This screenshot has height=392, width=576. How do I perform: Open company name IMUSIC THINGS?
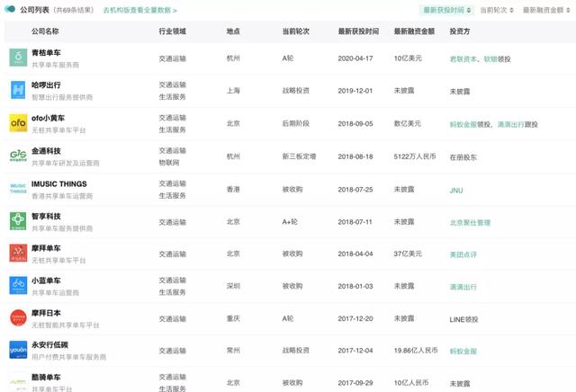pos(59,183)
